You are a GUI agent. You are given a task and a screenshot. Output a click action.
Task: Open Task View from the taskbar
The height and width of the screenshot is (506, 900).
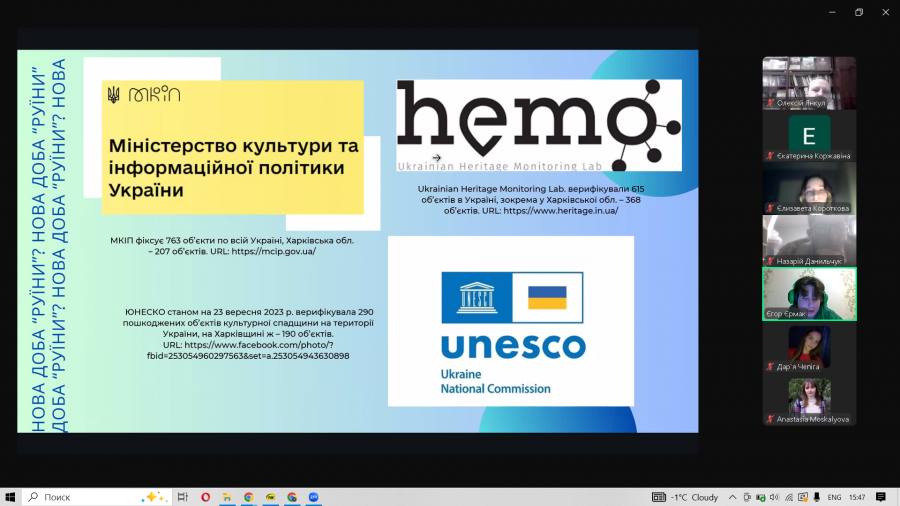pyautogui.click(x=183, y=497)
